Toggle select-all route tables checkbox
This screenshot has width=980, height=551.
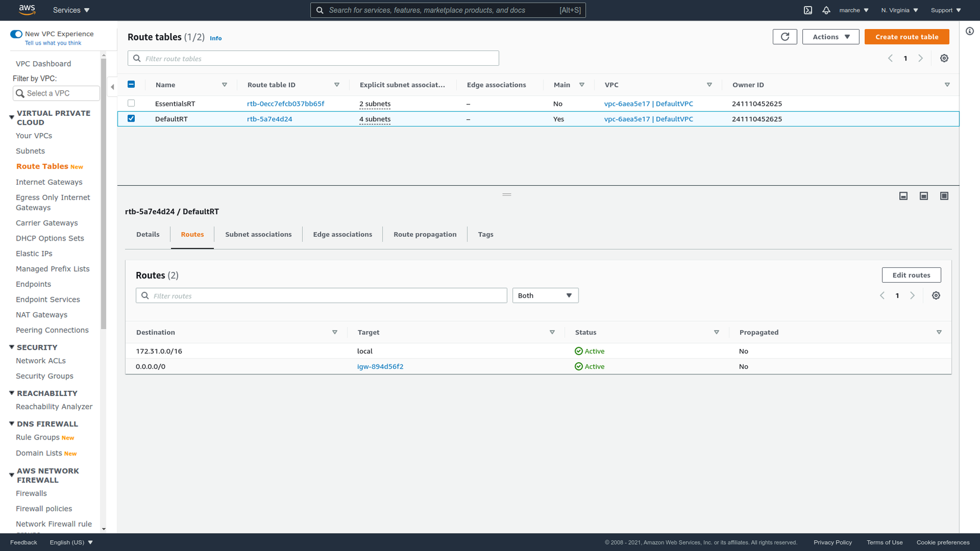pos(131,84)
